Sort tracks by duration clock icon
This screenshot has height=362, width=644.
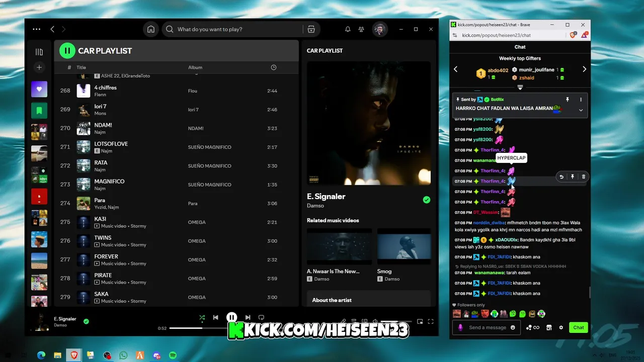274,67
